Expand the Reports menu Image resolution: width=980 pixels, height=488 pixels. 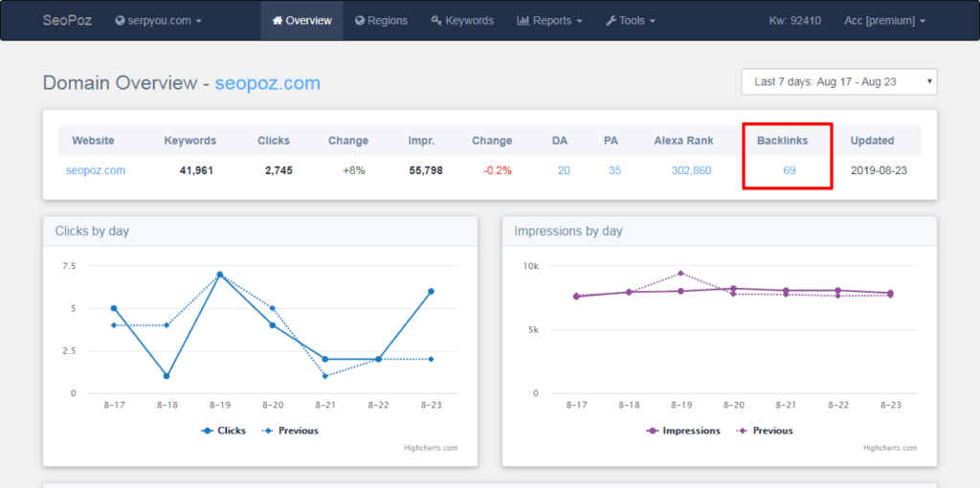pyautogui.click(x=549, y=21)
